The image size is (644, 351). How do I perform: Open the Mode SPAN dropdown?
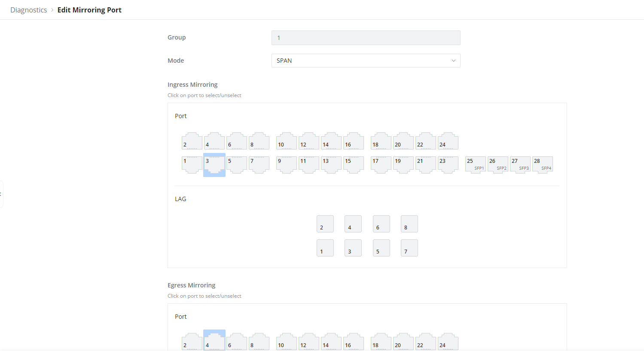366,61
